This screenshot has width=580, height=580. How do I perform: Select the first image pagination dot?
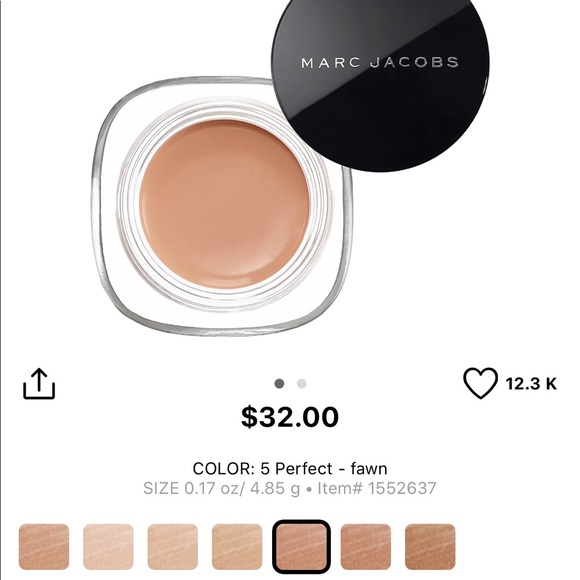279,384
